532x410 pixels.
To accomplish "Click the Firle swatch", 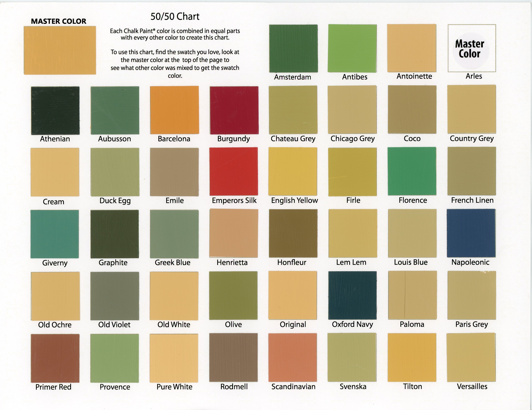I will [x=353, y=172].
